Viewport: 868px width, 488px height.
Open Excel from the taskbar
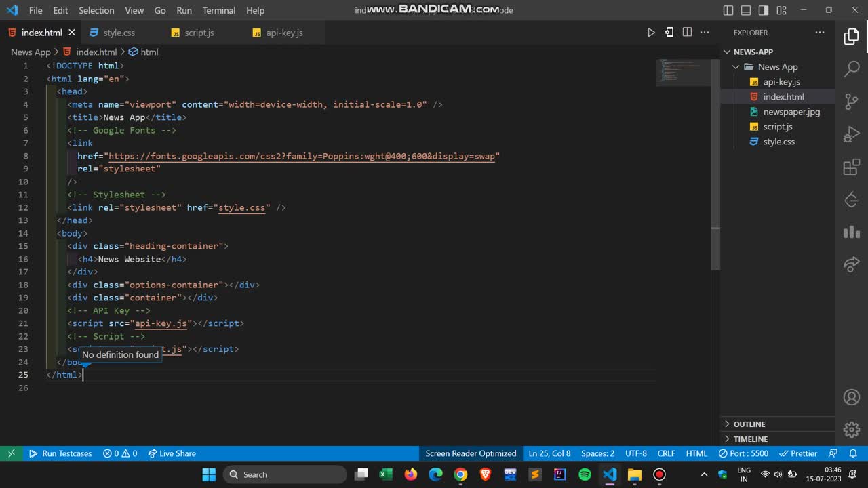[386, 474]
